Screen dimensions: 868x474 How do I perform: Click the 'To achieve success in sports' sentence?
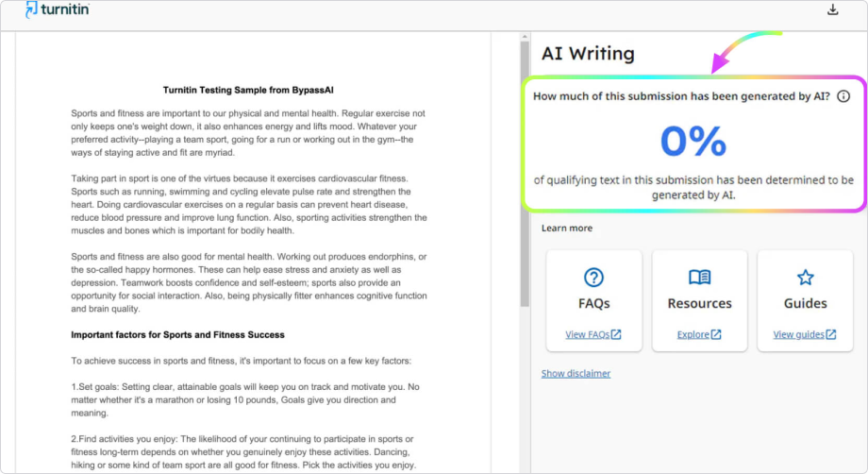click(x=241, y=361)
